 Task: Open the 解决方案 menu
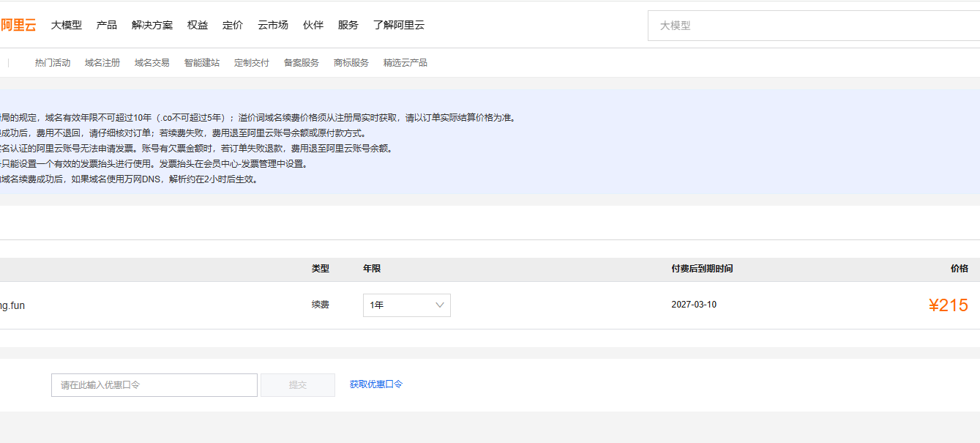point(152,25)
